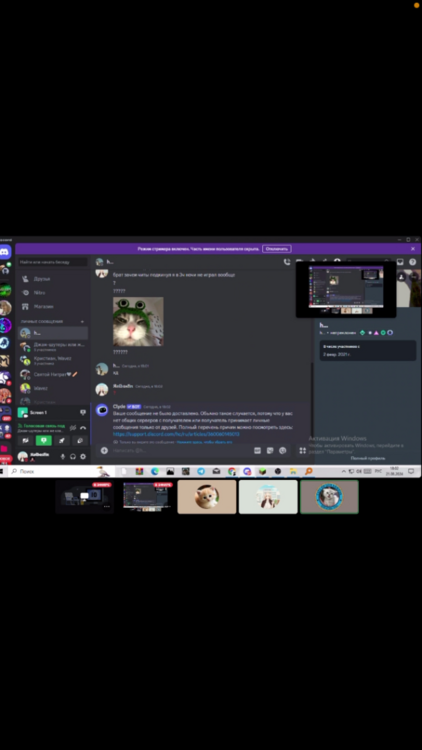Open the frog-hat cat image
Screen dimensions: 422x750
coord(138,321)
